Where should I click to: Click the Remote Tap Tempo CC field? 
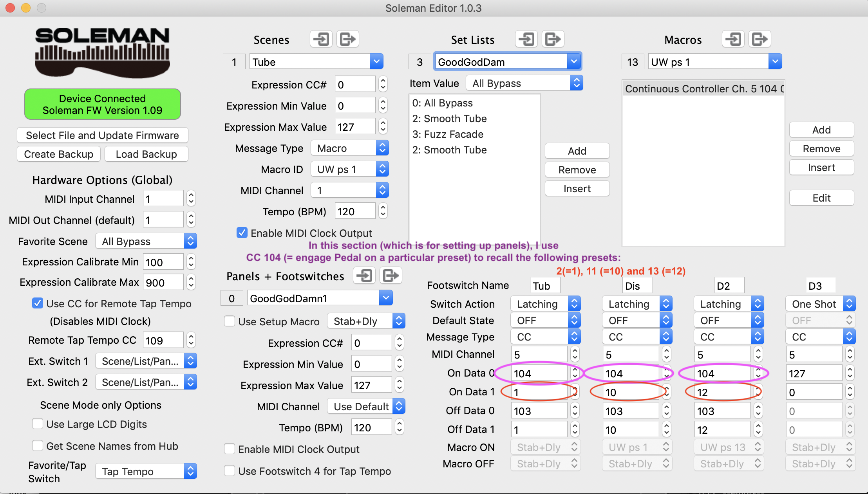(x=163, y=340)
